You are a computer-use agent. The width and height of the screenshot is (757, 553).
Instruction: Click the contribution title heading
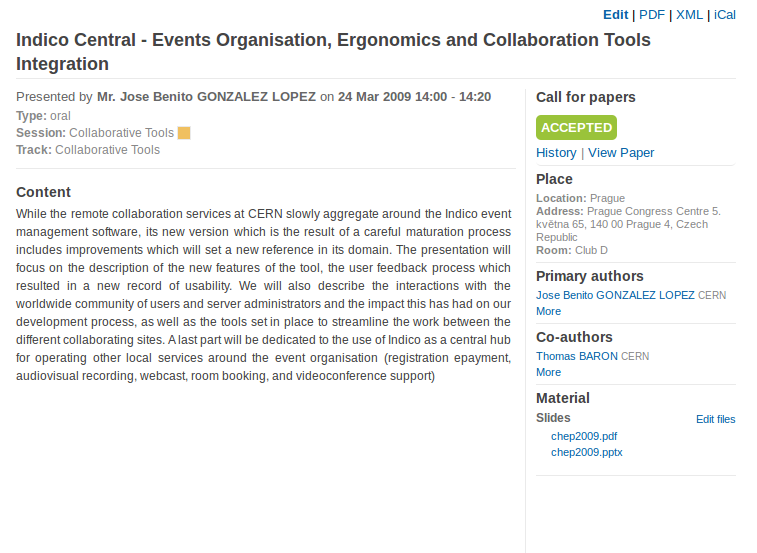tap(333, 52)
